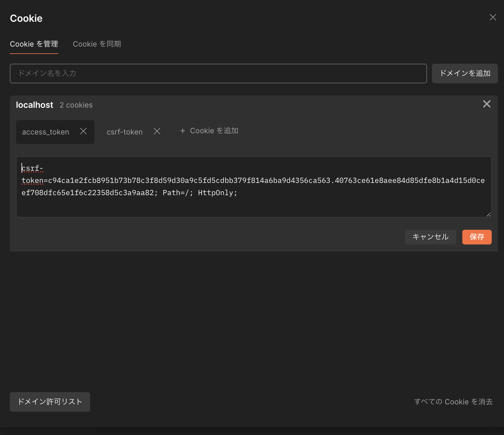Switch to the Cookie を同期 tab
This screenshot has height=435, width=504.
pyautogui.click(x=97, y=44)
